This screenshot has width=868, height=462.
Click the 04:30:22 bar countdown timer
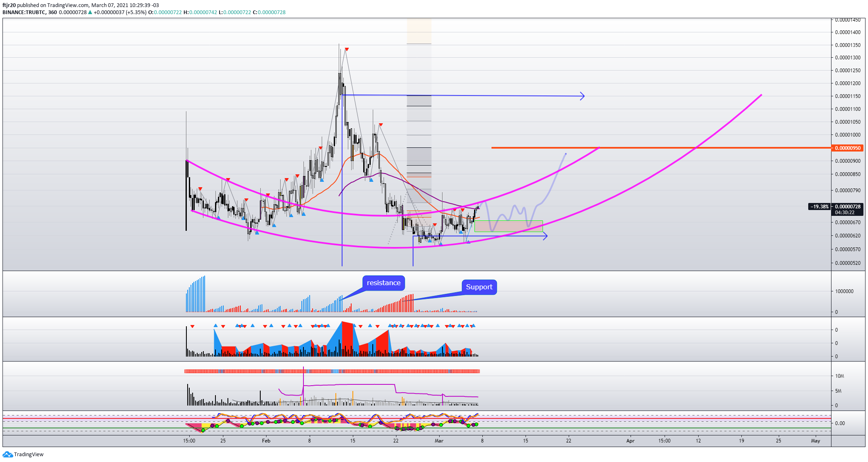click(x=845, y=212)
